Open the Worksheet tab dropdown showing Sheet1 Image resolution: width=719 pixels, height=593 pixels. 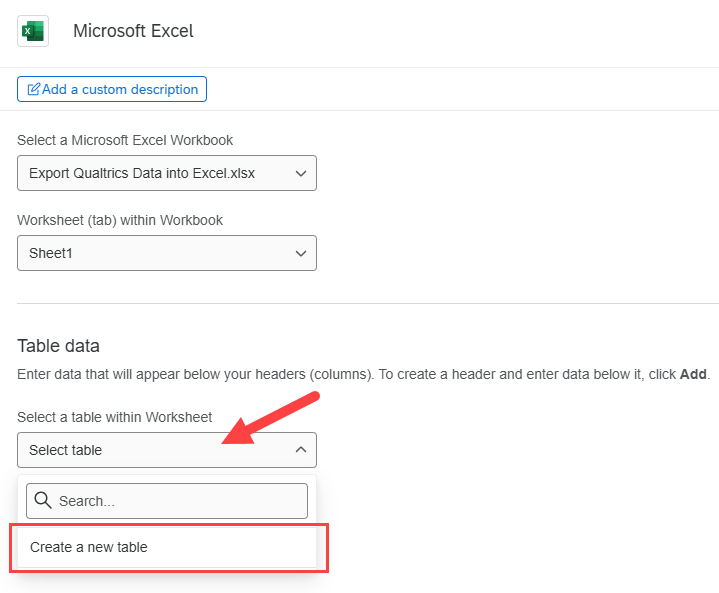167,253
